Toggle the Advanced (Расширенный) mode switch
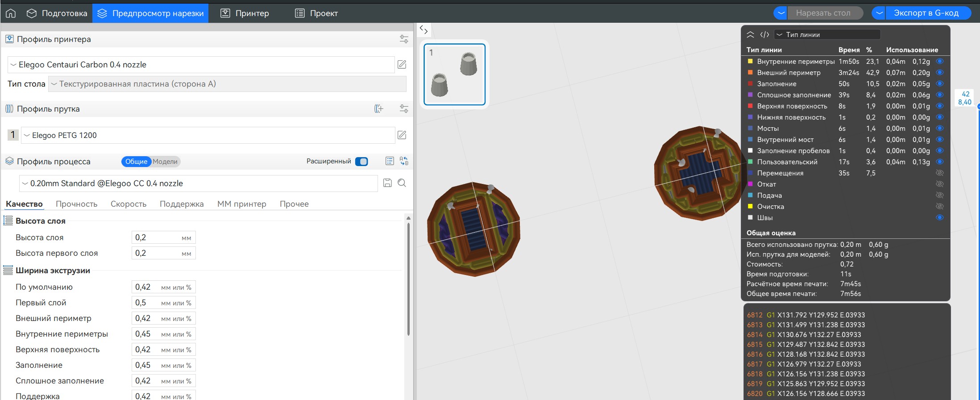 pyautogui.click(x=361, y=162)
